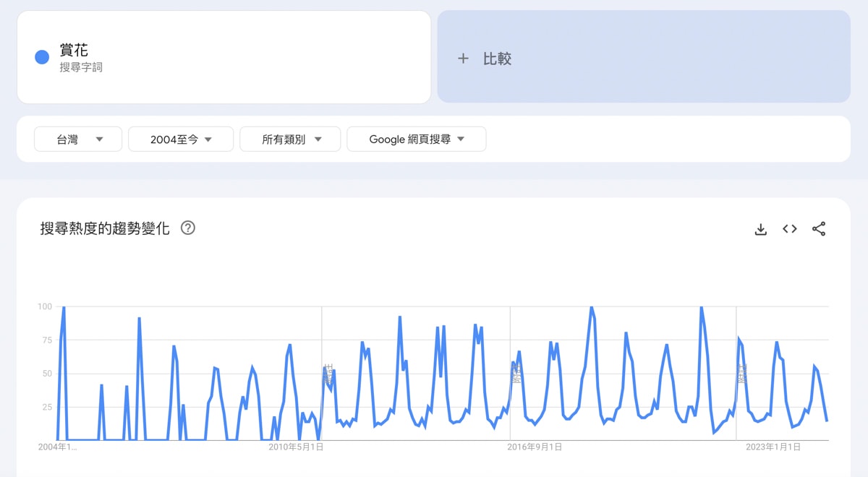This screenshot has width=868, height=477.
Task: Open the embed code icon
Action: click(x=789, y=229)
